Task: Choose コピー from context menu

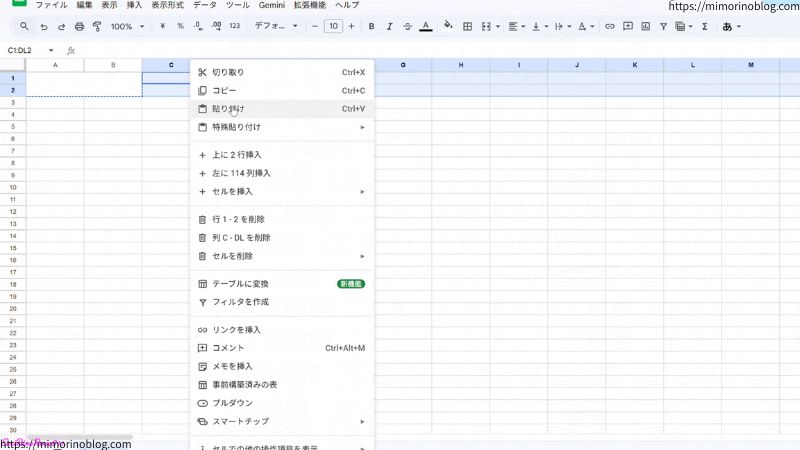Action: [x=282, y=91]
